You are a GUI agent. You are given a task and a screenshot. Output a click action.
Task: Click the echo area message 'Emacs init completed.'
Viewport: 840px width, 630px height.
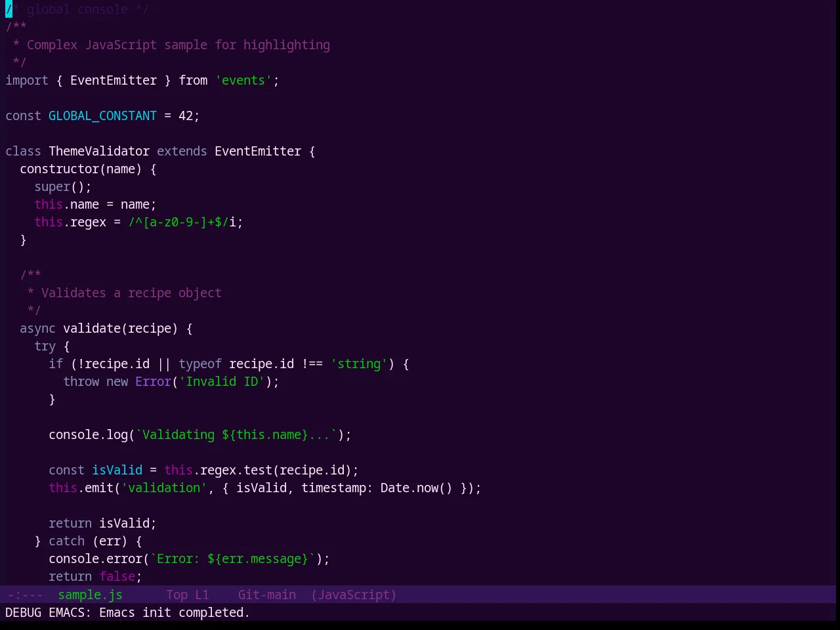coord(174,612)
